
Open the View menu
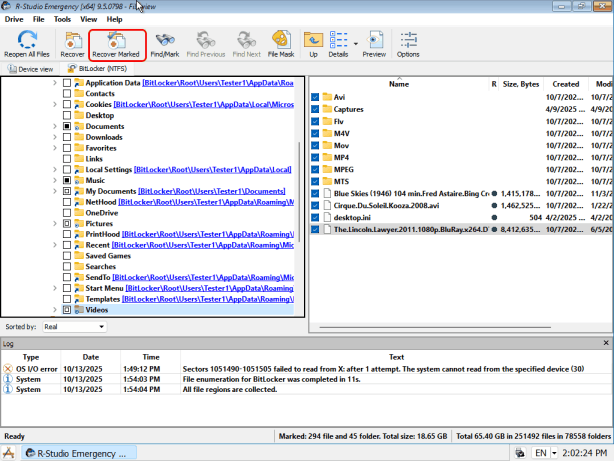pyautogui.click(x=88, y=19)
